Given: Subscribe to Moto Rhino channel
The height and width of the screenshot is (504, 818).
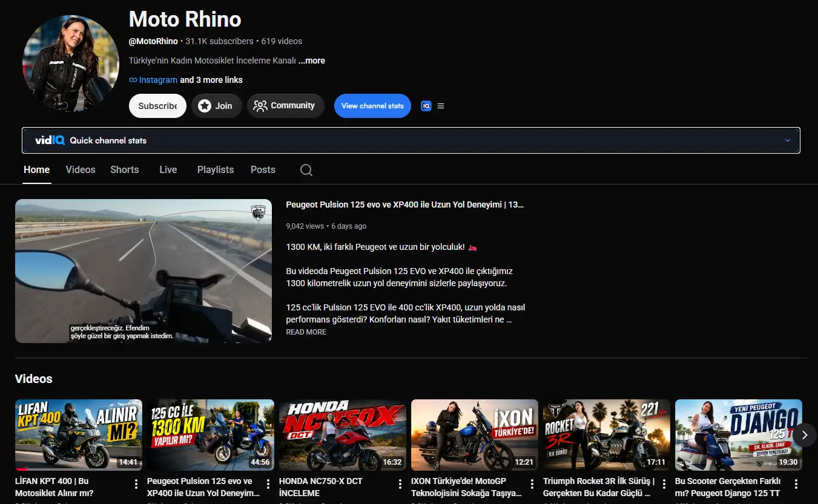Looking at the screenshot, I should [157, 106].
